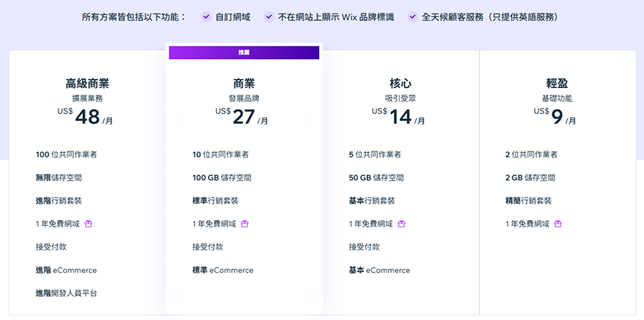Click 基本 eCommerce feature
Viewport: 644px width, 320px height.
[x=379, y=270]
